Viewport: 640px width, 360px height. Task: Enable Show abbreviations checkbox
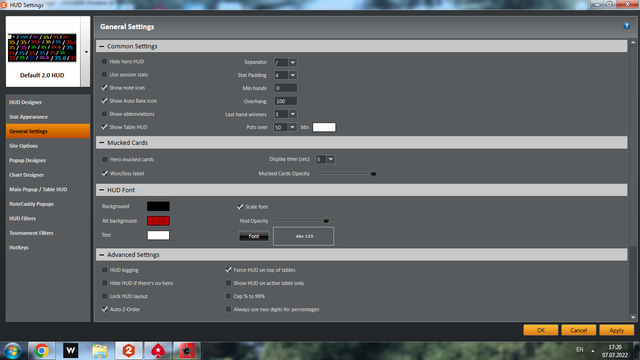pyautogui.click(x=104, y=114)
